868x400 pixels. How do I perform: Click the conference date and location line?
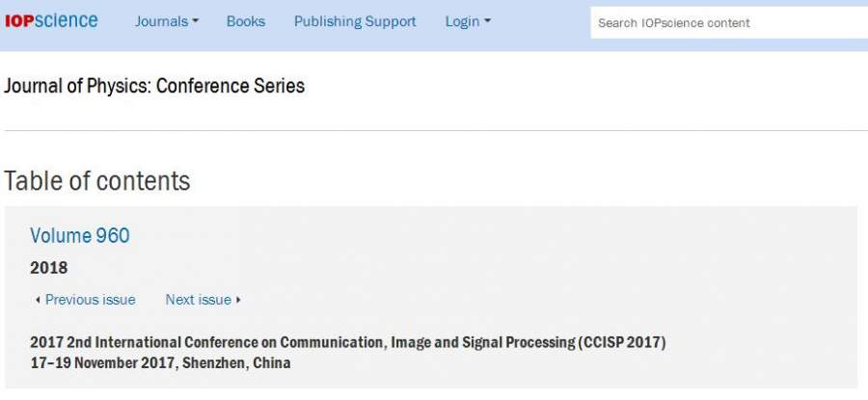click(x=160, y=363)
